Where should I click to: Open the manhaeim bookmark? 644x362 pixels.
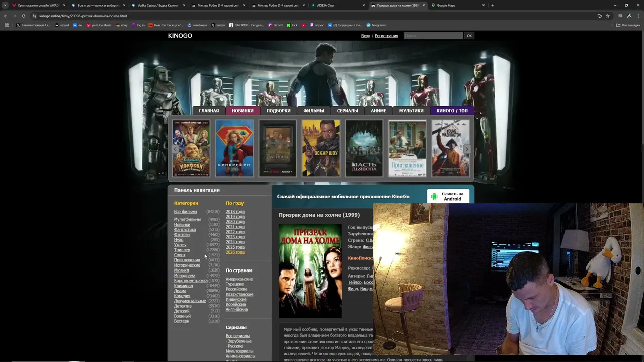[197, 25]
